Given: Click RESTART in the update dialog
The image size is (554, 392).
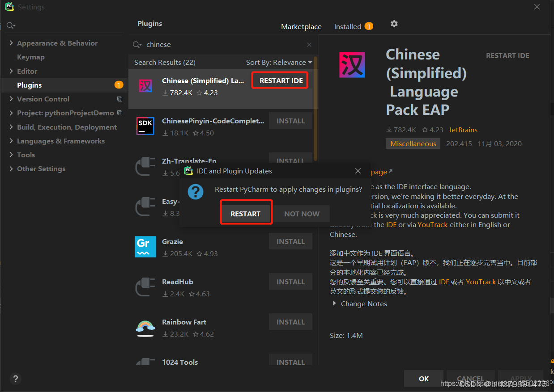Looking at the screenshot, I should click(246, 214).
